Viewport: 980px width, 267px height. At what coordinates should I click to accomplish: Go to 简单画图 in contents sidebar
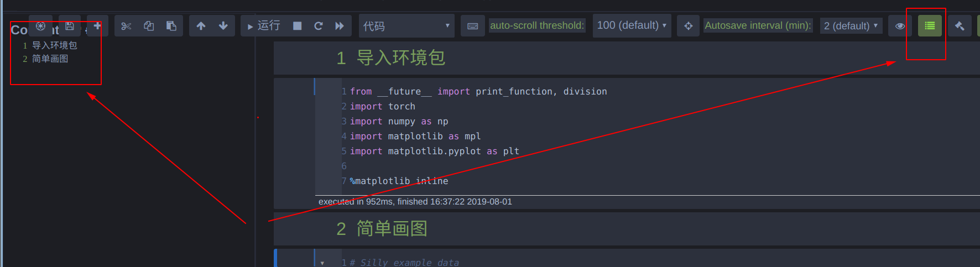click(x=50, y=59)
